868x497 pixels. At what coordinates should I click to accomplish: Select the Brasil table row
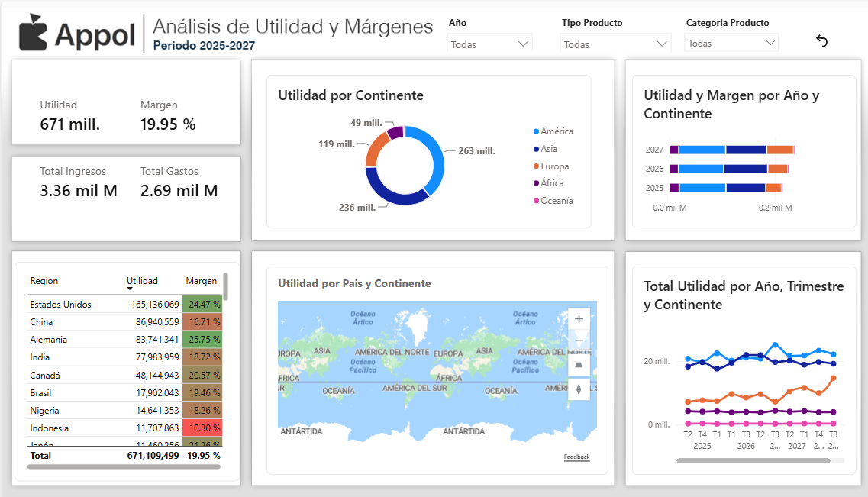[x=124, y=392]
